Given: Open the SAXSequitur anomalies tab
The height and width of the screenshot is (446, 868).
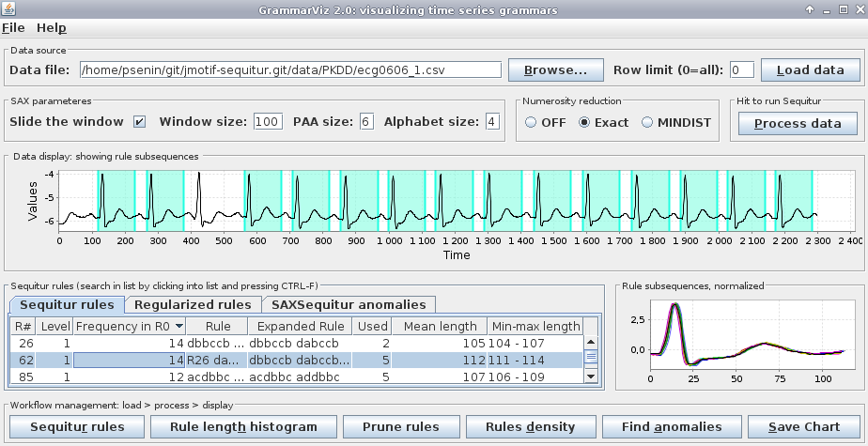Looking at the screenshot, I should pos(349,304).
